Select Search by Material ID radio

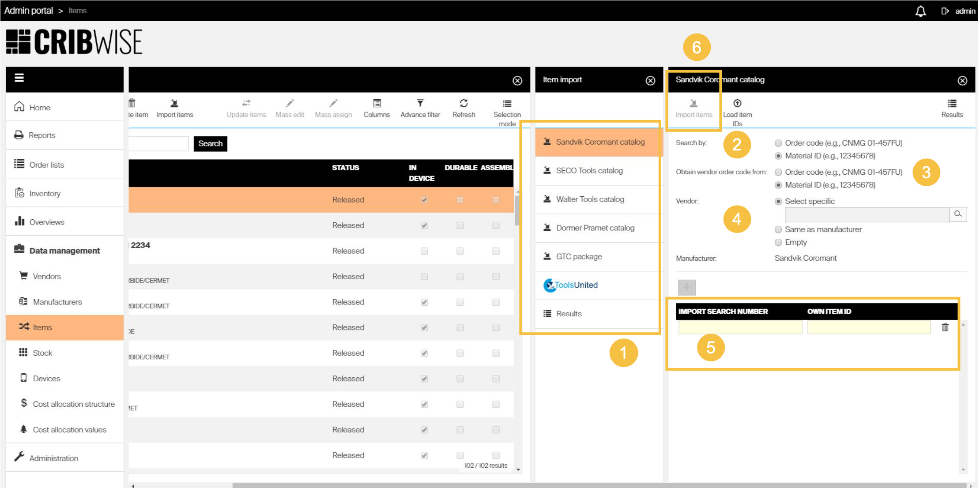tap(778, 156)
